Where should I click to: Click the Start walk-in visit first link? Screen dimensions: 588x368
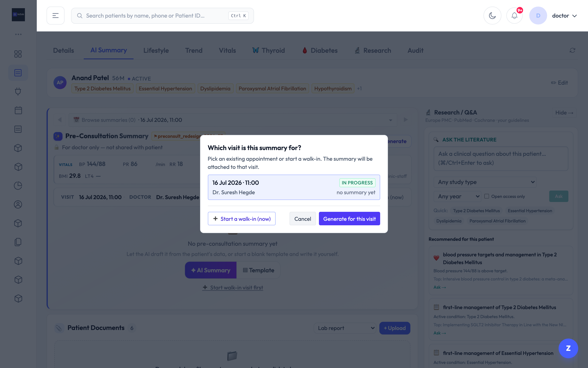[233, 287]
